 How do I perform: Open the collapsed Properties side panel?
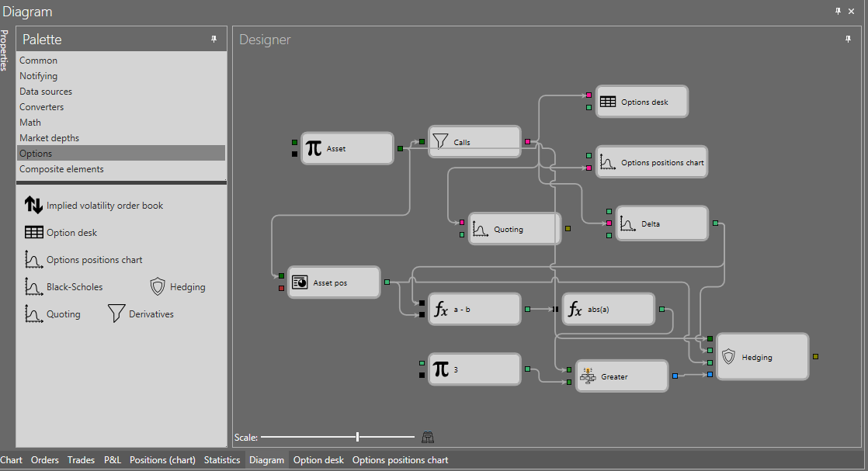coord(4,50)
